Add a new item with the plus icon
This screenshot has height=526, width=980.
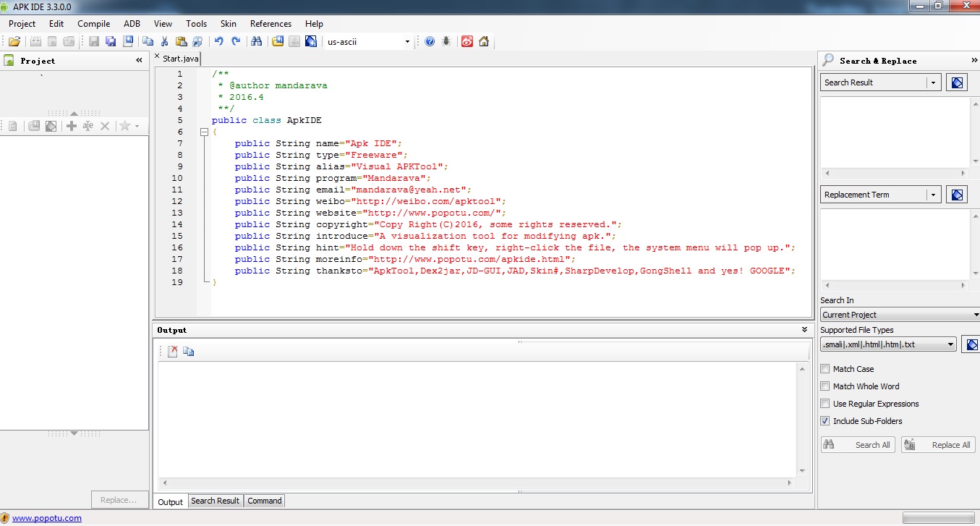point(71,126)
